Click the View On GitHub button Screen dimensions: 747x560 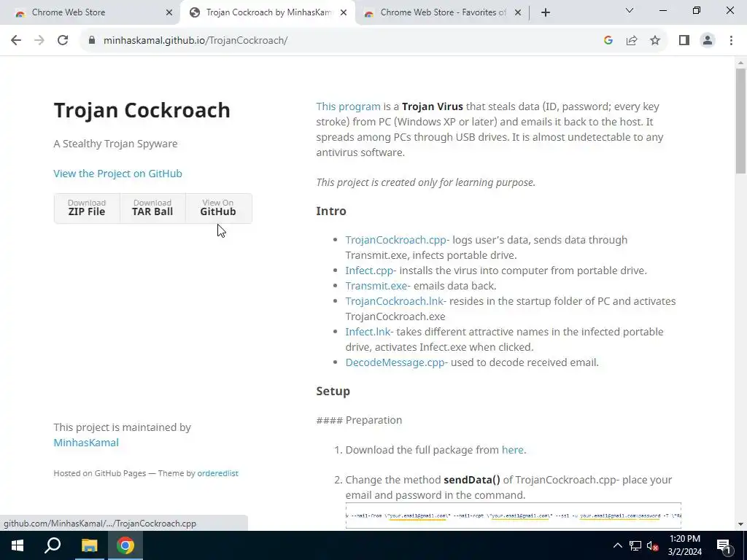(x=218, y=208)
